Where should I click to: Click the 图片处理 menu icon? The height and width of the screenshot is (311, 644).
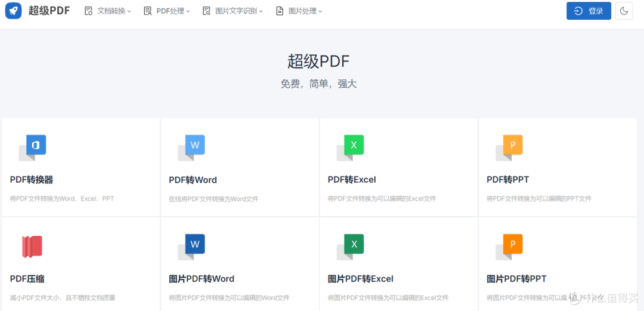pyautogui.click(x=280, y=11)
